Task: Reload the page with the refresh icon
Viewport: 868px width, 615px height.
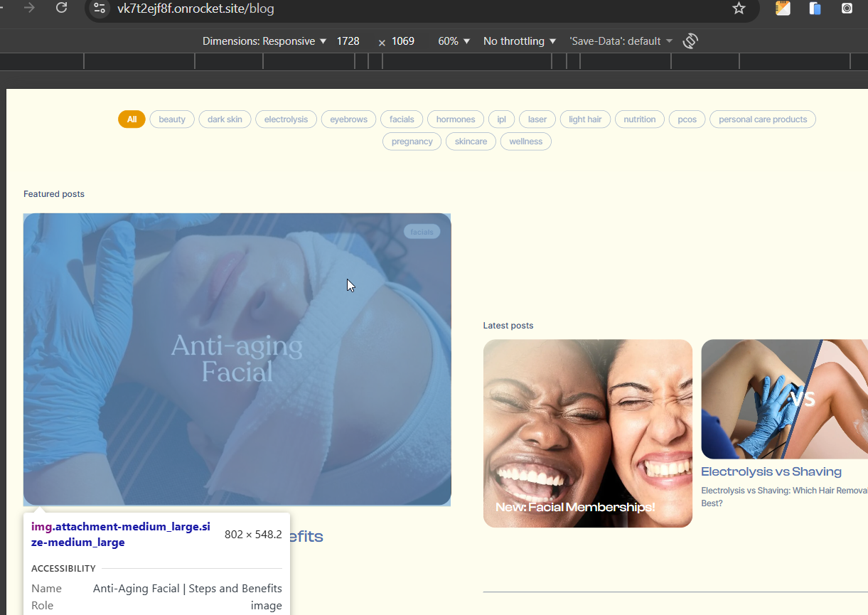Action: pyautogui.click(x=61, y=8)
